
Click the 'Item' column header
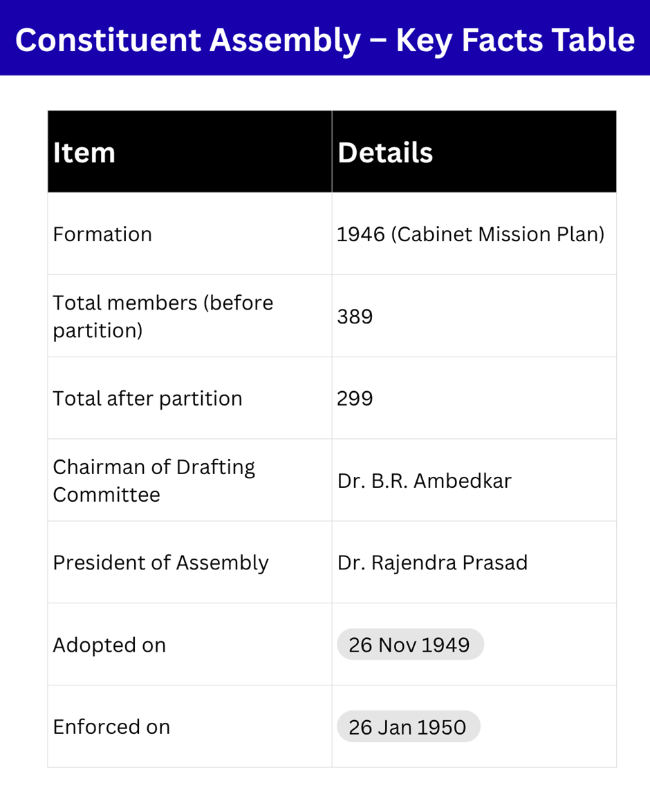[x=84, y=153]
